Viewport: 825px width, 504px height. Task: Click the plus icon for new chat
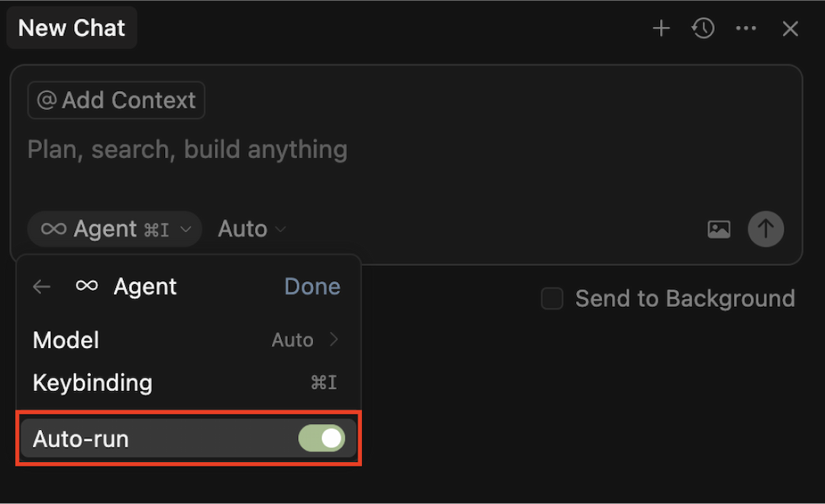[x=661, y=29]
